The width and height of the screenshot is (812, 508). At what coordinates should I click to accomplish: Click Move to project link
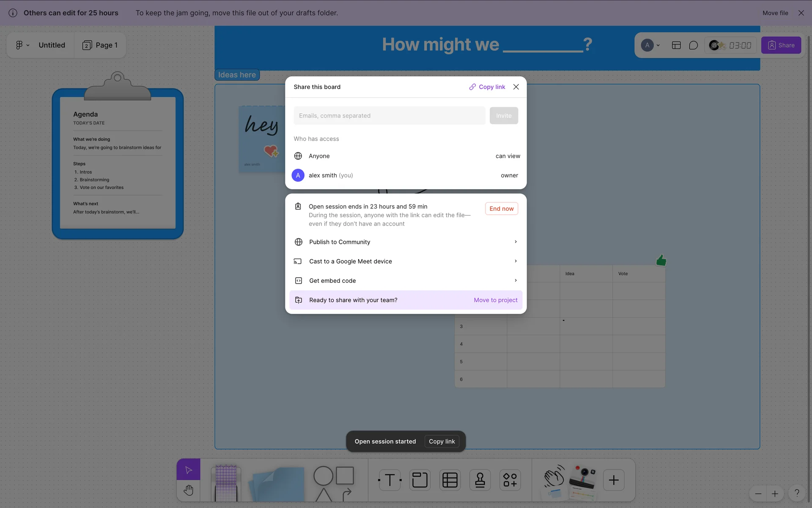495,300
